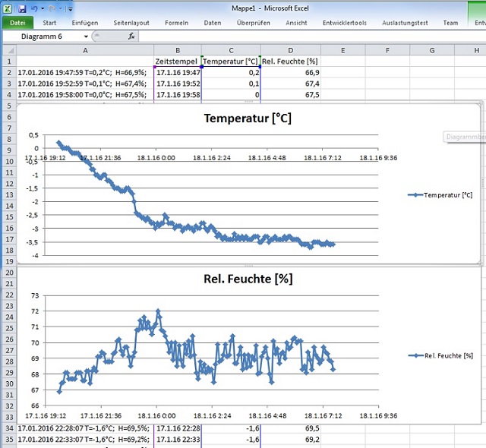486x448 pixels.
Task: Switch to the Einfügen ribbon tab
Action: tap(84, 23)
